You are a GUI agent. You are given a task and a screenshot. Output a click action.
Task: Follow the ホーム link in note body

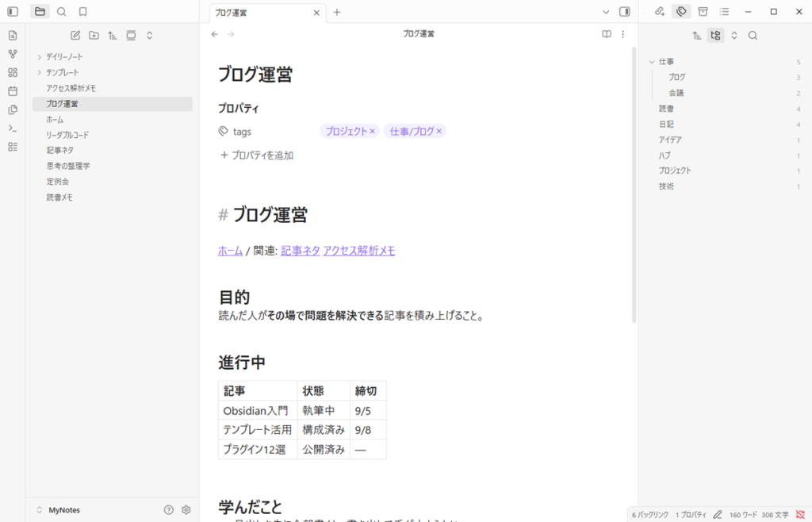pyautogui.click(x=231, y=251)
